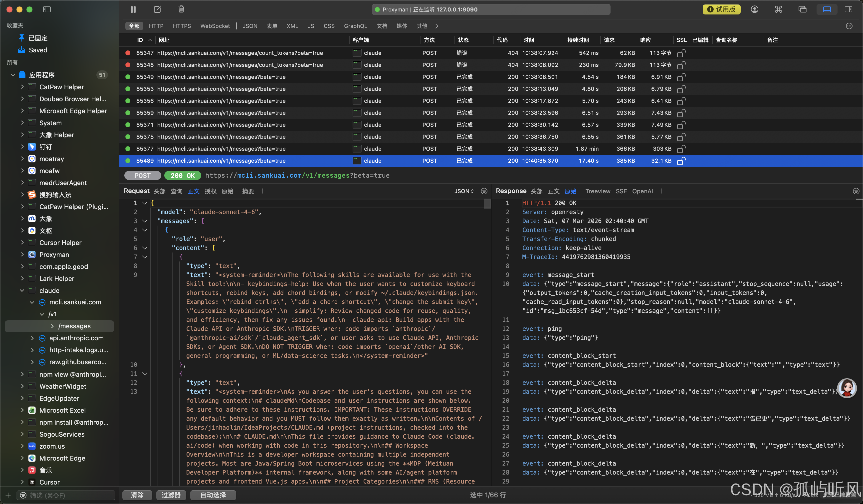
Task: Switch Response view to Treeview tab
Action: click(598, 191)
